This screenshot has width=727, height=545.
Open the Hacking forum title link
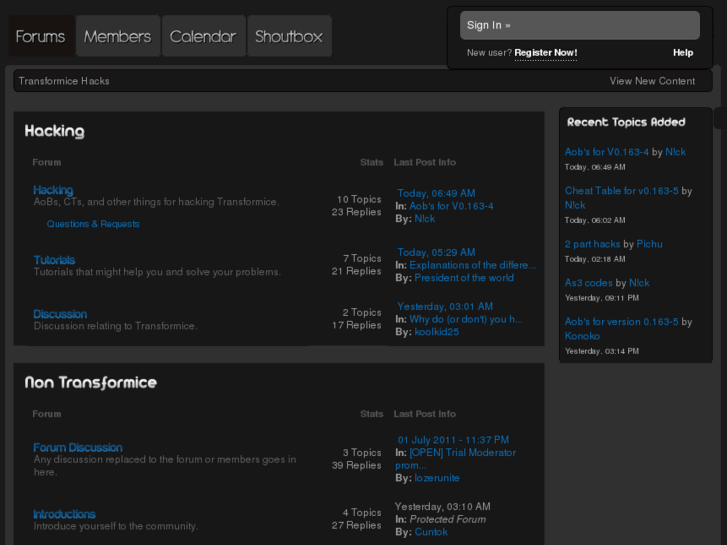point(53,190)
